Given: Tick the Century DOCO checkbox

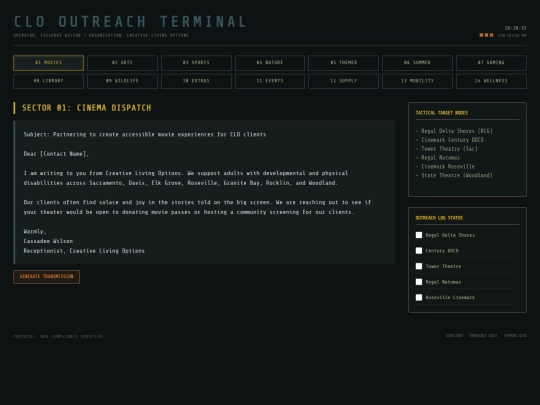Looking at the screenshot, I should 419,251.
